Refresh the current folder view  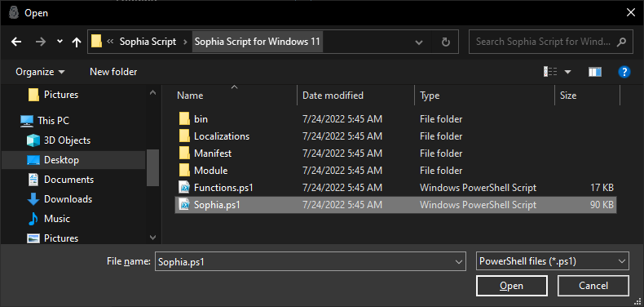[445, 42]
